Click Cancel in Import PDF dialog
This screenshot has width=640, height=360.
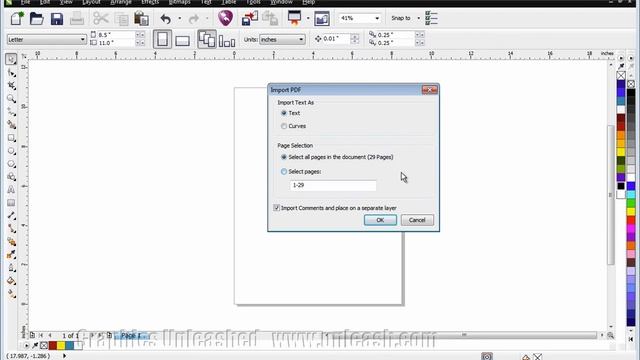417,220
